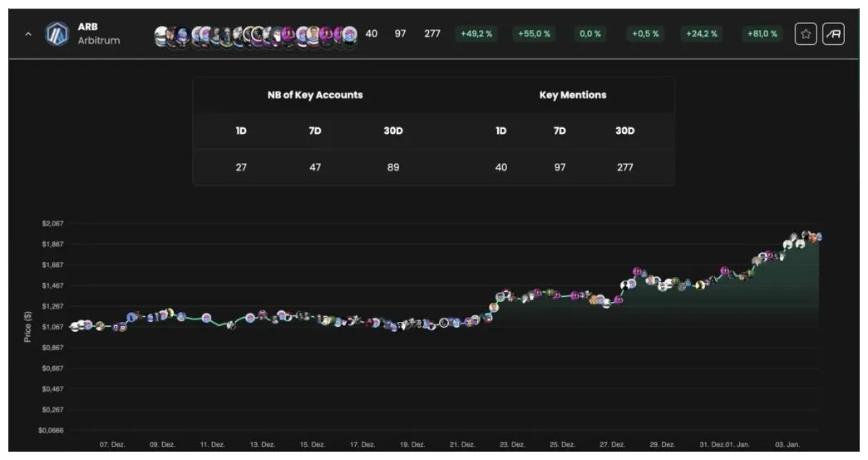Click Key Accounts 1D value 27
Image resolution: width=868 pixels, height=460 pixels.
click(x=241, y=167)
